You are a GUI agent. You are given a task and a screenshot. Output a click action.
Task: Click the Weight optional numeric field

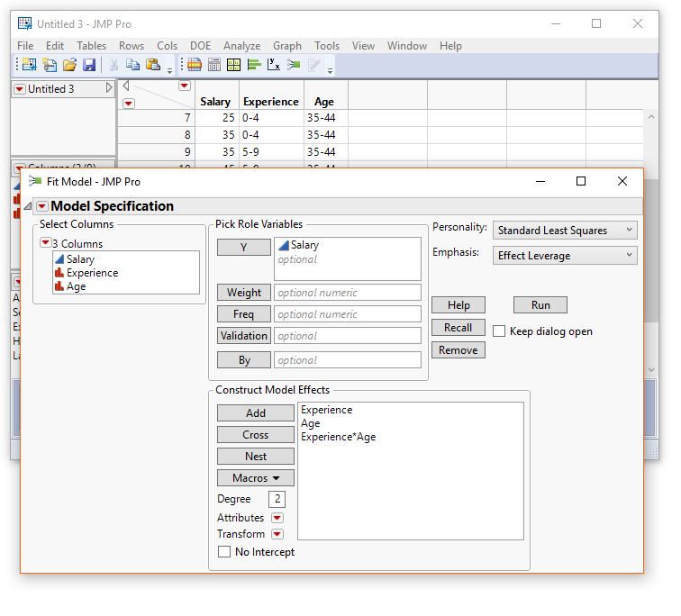(348, 292)
